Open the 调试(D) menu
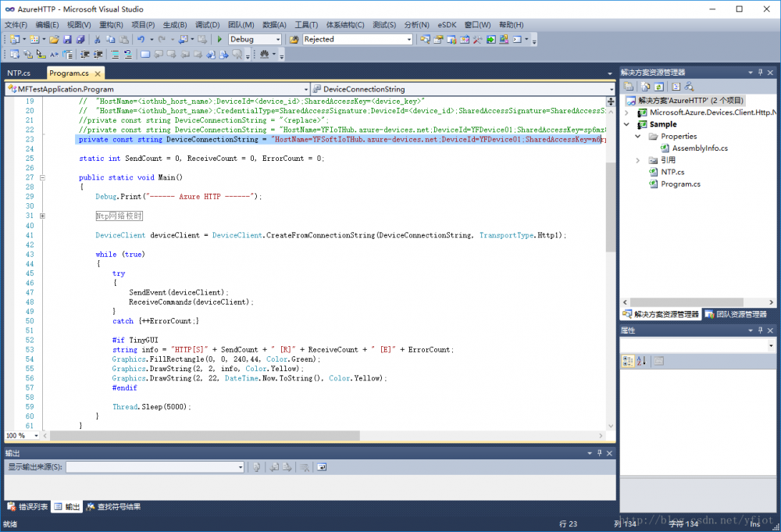 [207, 25]
